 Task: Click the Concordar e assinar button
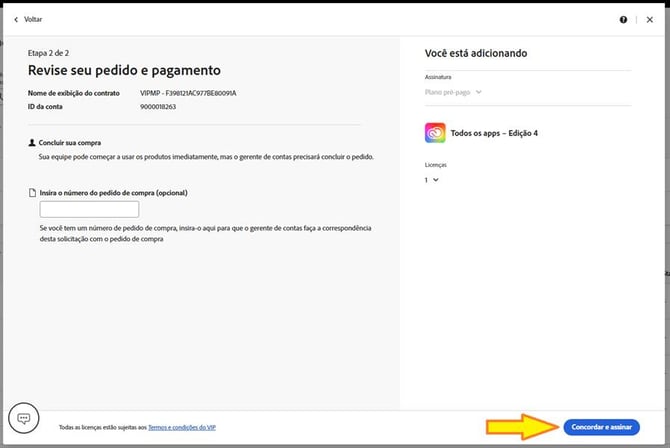pyautogui.click(x=601, y=427)
